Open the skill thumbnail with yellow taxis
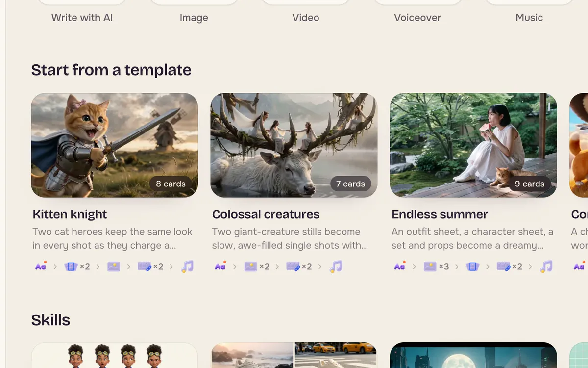 coord(294,355)
